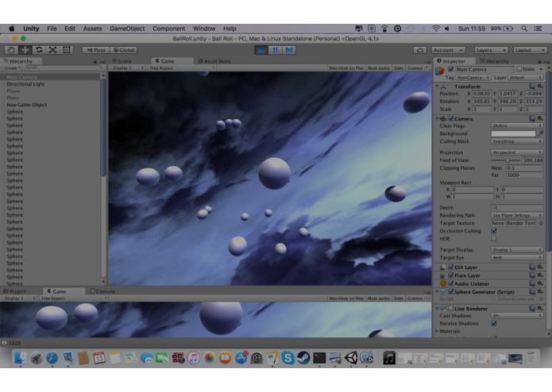552x392 pixels.
Task: Open Free Aspect dropdown in upper Game view
Action: 181,68
